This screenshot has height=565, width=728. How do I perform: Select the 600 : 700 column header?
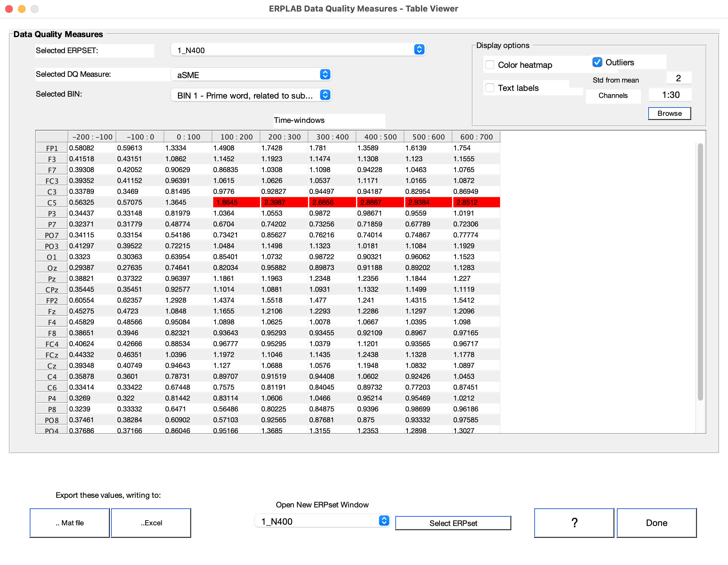(476, 137)
